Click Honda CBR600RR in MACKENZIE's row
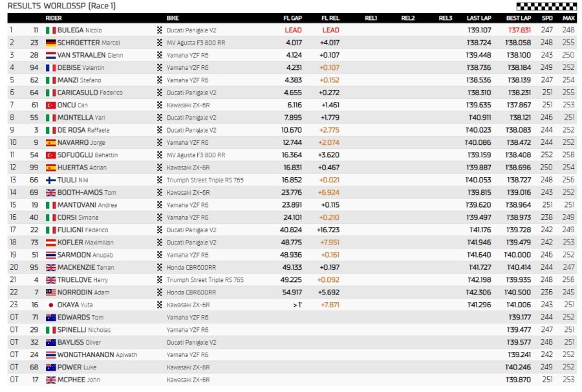The height and width of the screenshot is (392, 582). coord(191,268)
